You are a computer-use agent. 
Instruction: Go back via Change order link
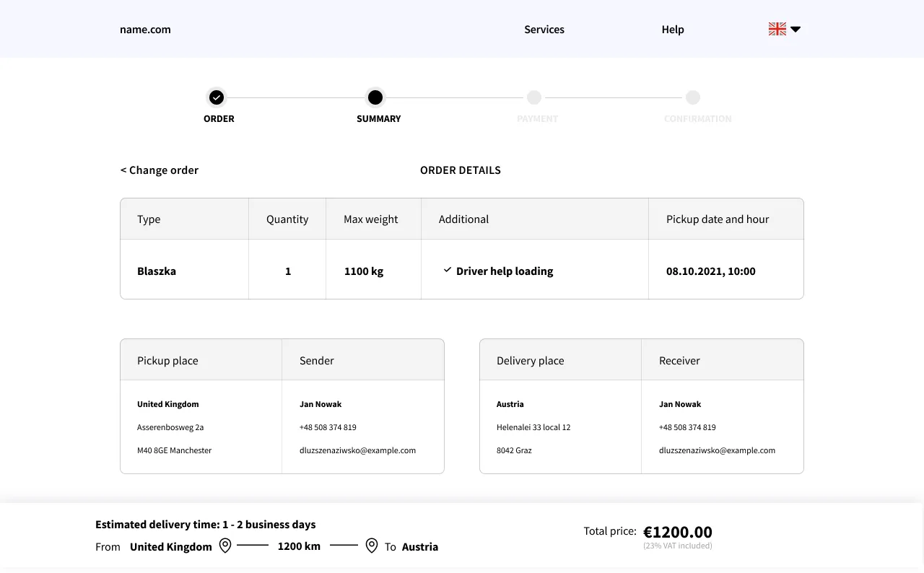[x=160, y=170]
